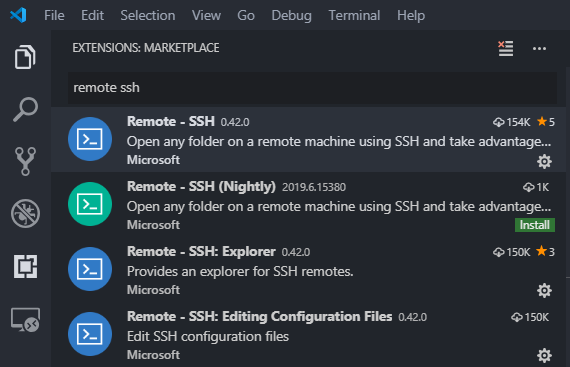
Task: Open the Remote Explorer view icon
Action: pos(25,320)
